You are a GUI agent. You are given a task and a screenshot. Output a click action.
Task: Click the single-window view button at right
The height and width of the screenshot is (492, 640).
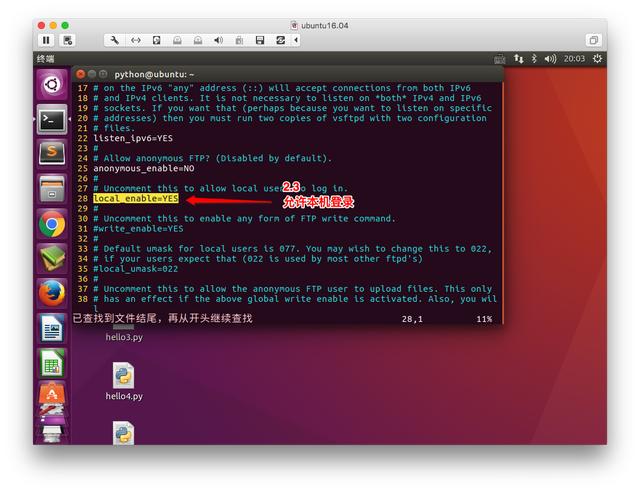click(x=593, y=40)
